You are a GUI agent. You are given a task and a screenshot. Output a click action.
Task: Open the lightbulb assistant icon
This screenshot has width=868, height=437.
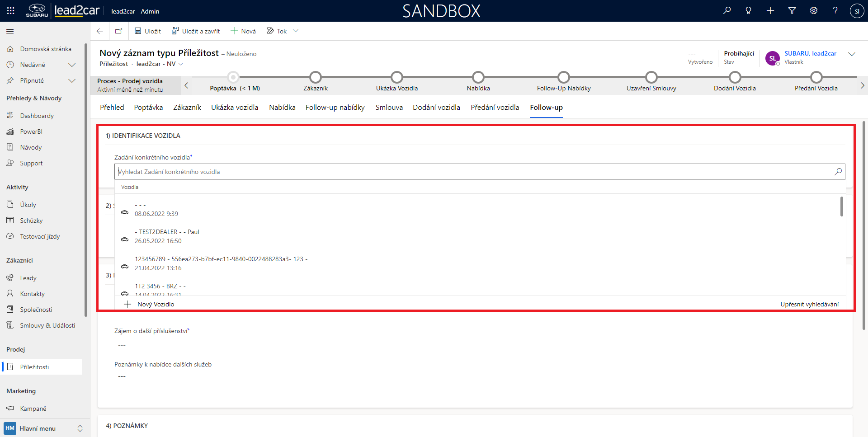pos(749,11)
